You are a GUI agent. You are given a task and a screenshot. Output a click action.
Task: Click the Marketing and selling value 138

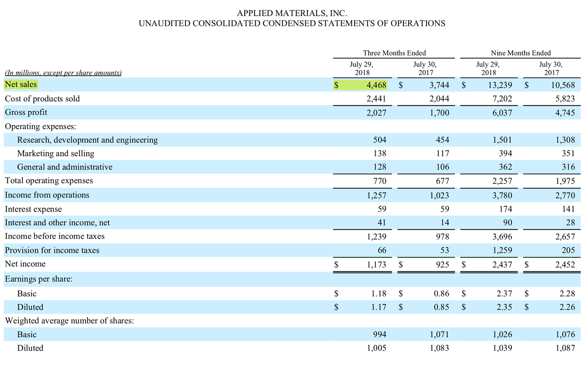click(x=381, y=153)
